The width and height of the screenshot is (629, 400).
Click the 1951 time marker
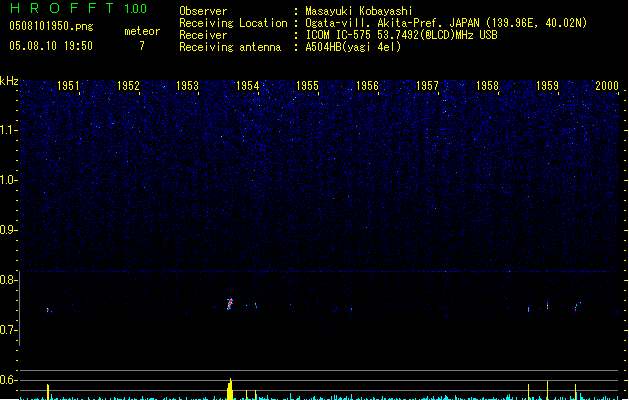[68, 86]
